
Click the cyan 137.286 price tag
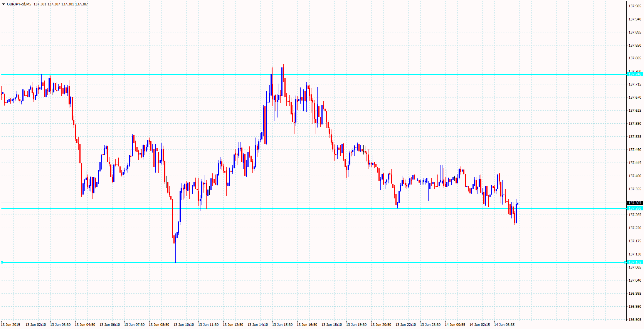(x=635, y=208)
